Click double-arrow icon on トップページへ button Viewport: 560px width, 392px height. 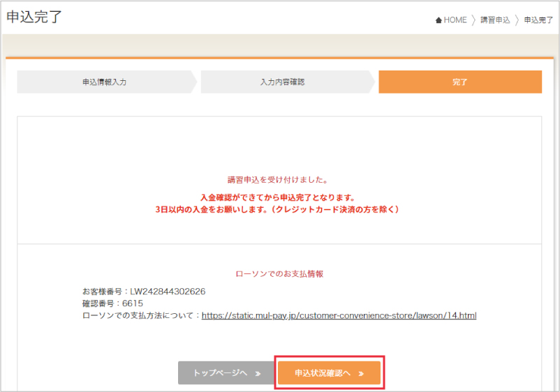point(258,373)
